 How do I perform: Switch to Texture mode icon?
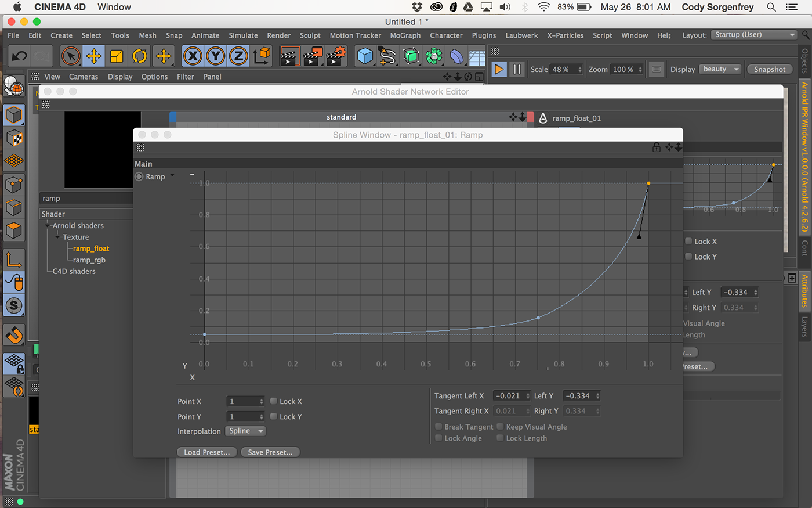14,138
